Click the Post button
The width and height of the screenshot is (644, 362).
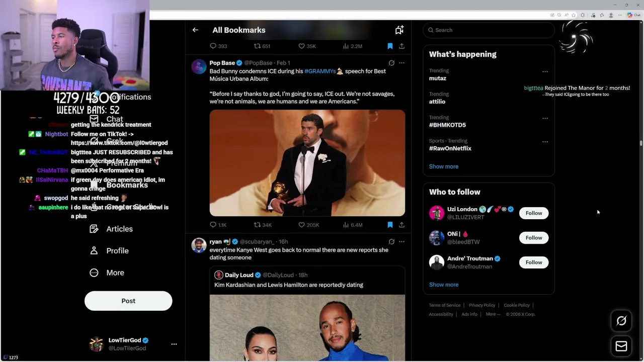pyautogui.click(x=128, y=301)
